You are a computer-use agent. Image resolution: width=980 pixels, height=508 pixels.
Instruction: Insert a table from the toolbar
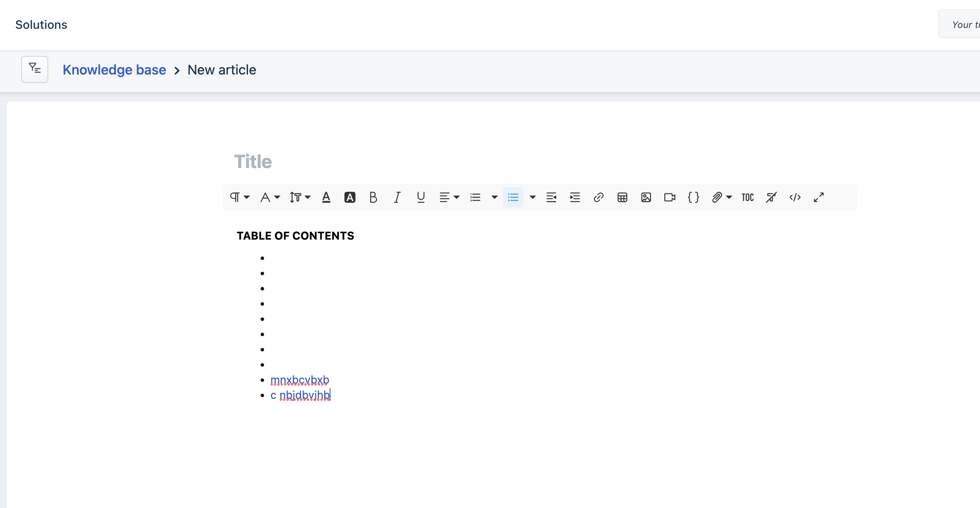click(622, 197)
